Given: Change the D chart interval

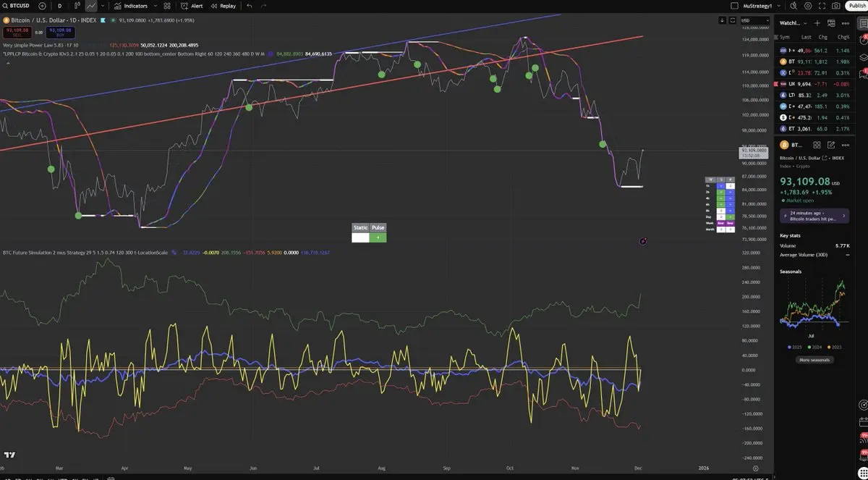Looking at the screenshot, I should (x=59, y=5).
